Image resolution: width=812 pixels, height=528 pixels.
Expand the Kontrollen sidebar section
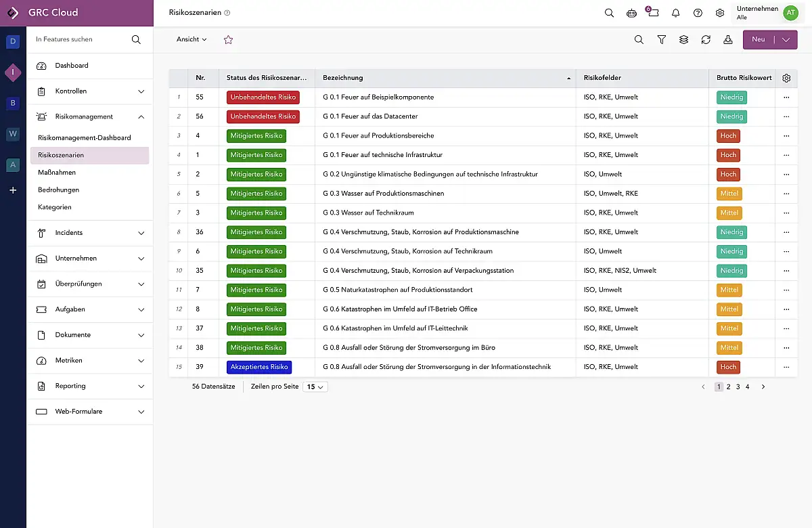(141, 91)
